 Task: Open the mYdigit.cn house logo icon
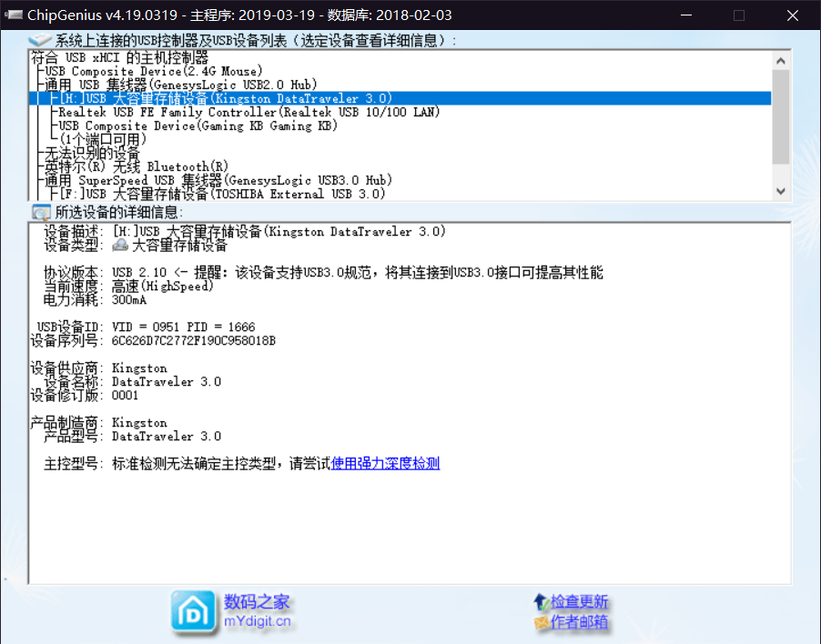(193, 611)
